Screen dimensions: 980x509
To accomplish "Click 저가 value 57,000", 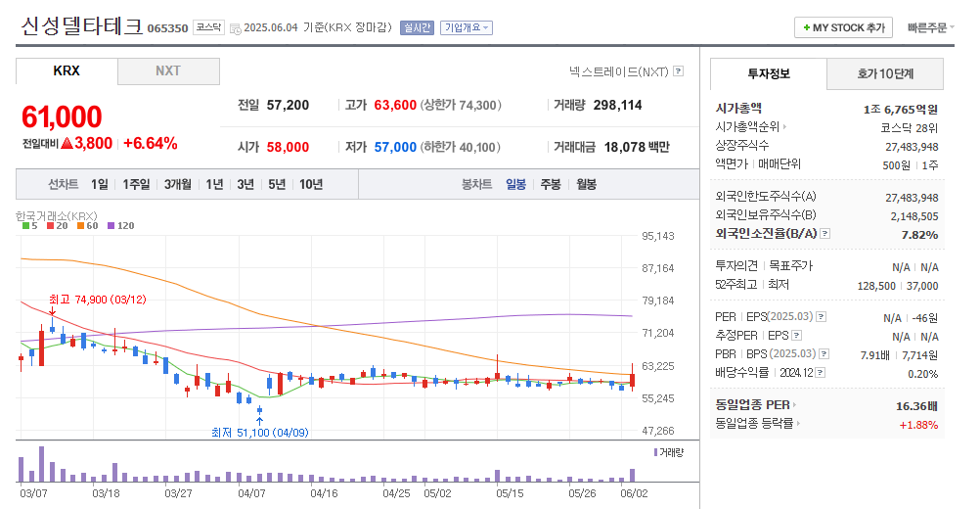I will [395, 147].
